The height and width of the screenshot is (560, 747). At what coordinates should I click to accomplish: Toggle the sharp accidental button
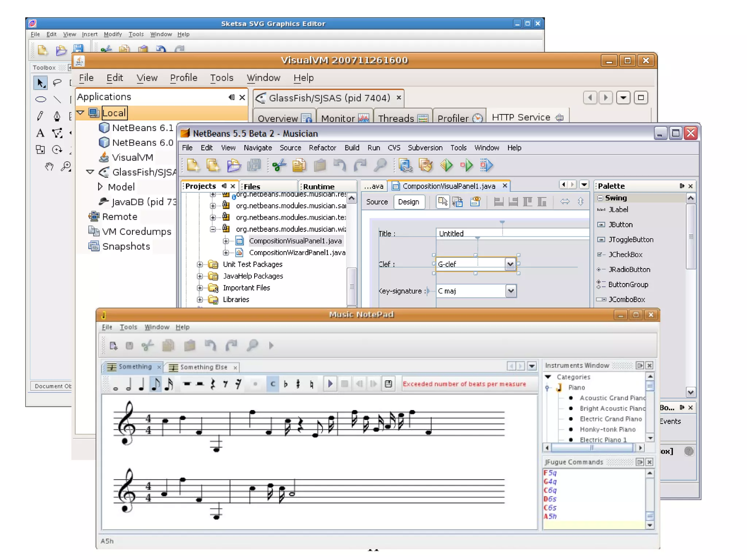tap(298, 384)
